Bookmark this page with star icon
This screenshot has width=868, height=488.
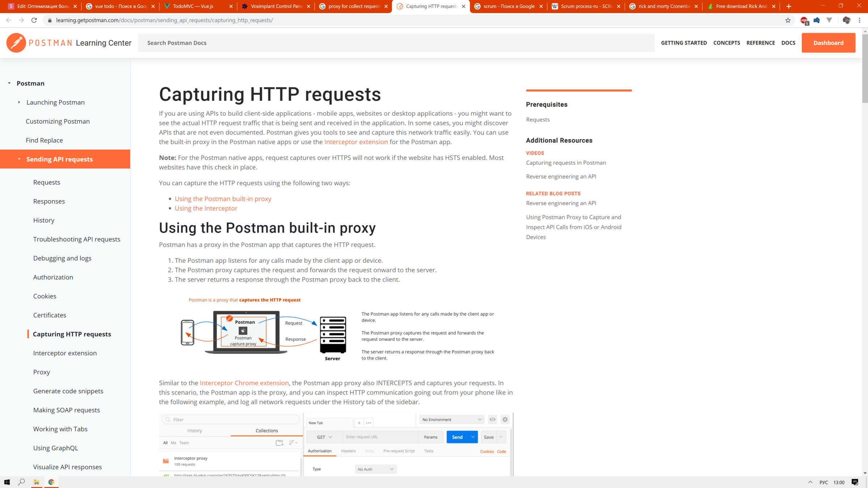tap(788, 20)
